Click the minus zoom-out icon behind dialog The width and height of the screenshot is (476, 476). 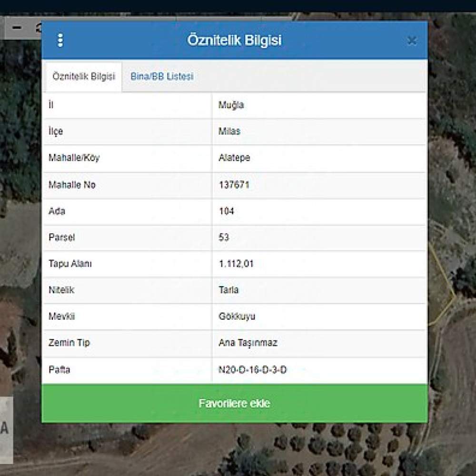[x=17, y=28]
